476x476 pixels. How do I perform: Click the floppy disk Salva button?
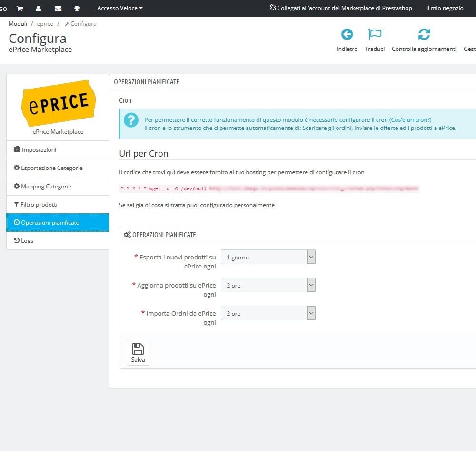tap(138, 352)
